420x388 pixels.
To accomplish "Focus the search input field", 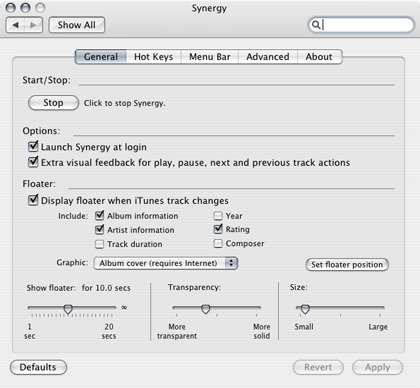I will click(361, 25).
